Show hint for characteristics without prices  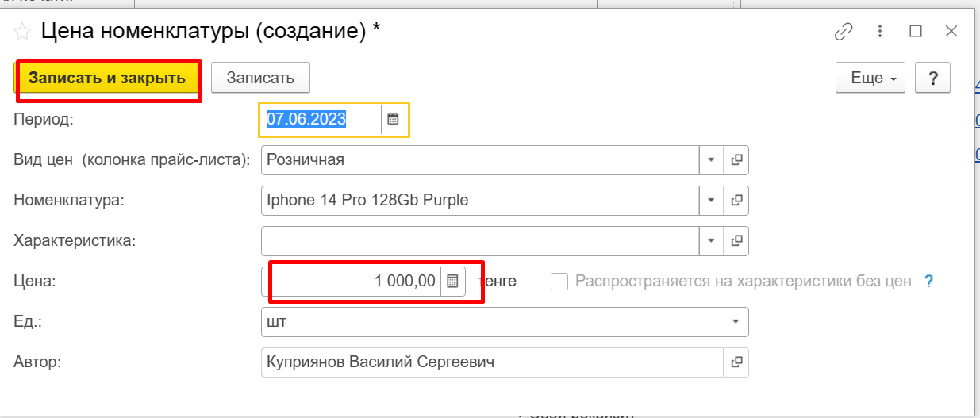928,281
